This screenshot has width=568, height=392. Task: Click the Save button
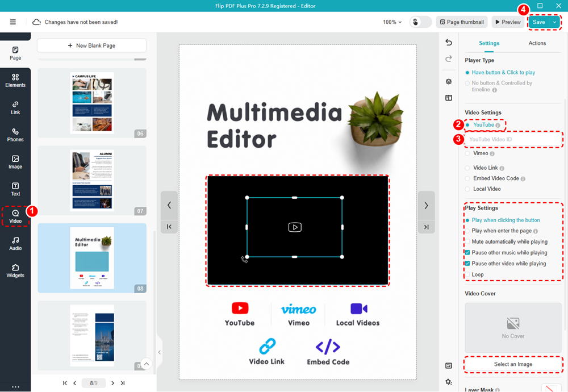[x=538, y=22]
